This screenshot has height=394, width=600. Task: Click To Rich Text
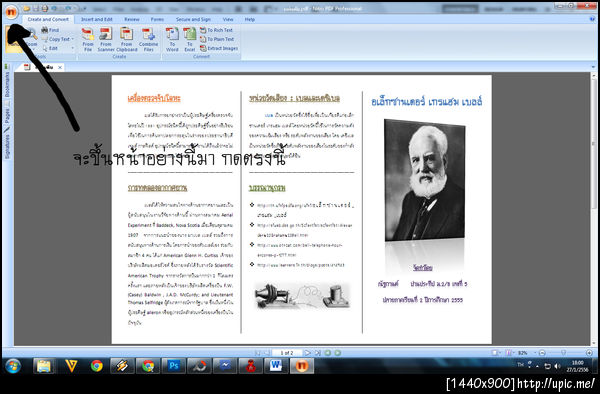tap(216, 30)
